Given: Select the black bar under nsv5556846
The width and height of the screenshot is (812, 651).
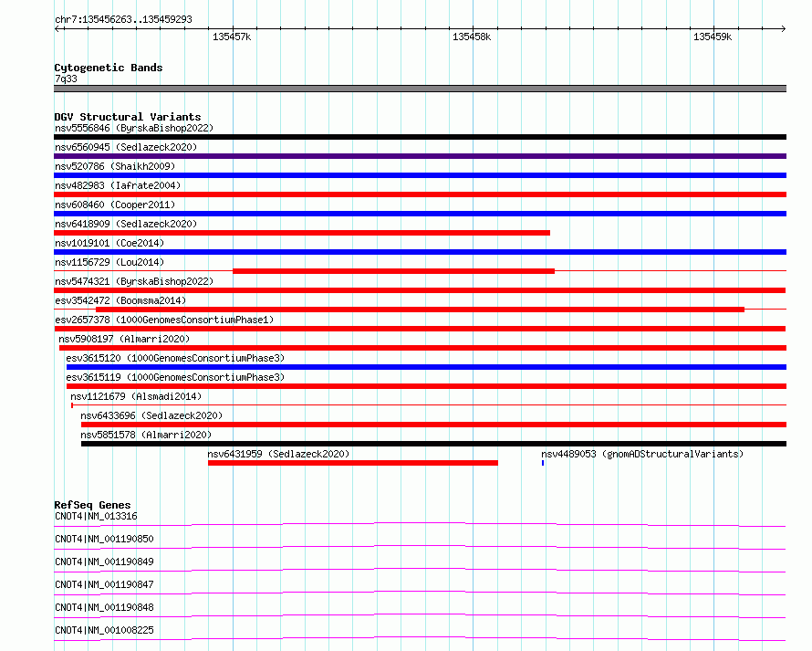Looking at the screenshot, I should tap(420, 137).
